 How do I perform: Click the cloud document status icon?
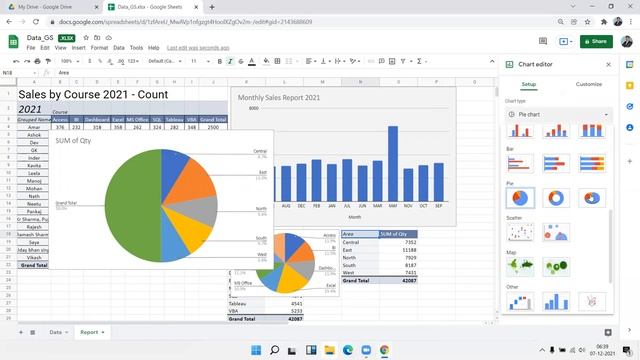click(x=109, y=38)
